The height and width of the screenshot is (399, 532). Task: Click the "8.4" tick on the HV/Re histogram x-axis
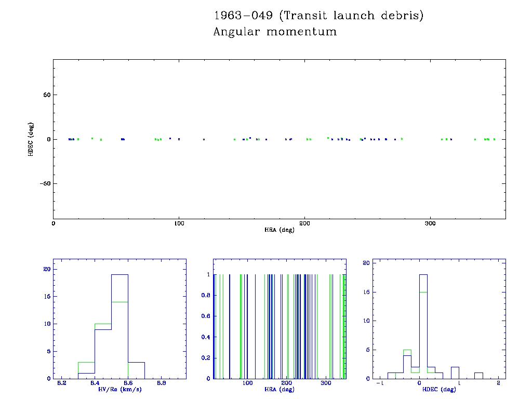(x=95, y=383)
